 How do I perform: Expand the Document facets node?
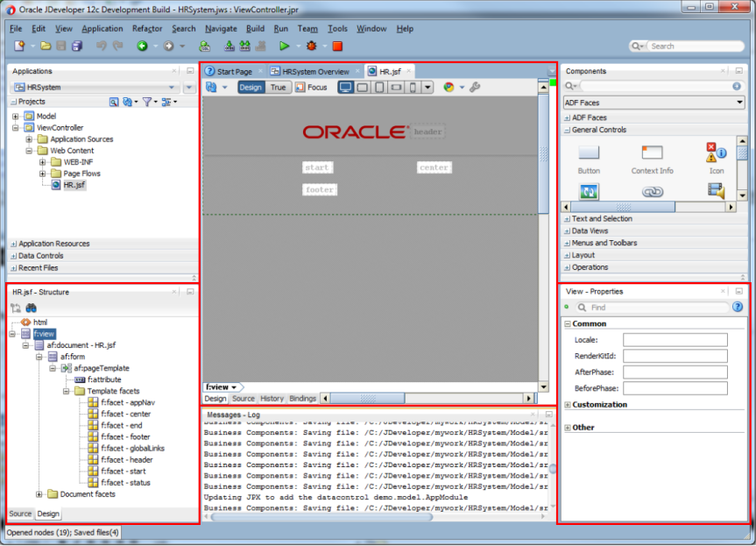(x=39, y=494)
